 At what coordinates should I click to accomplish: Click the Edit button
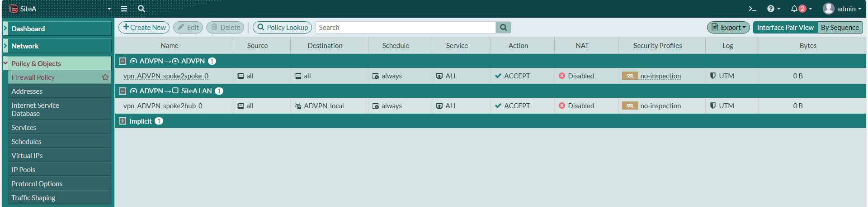tap(188, 28)
